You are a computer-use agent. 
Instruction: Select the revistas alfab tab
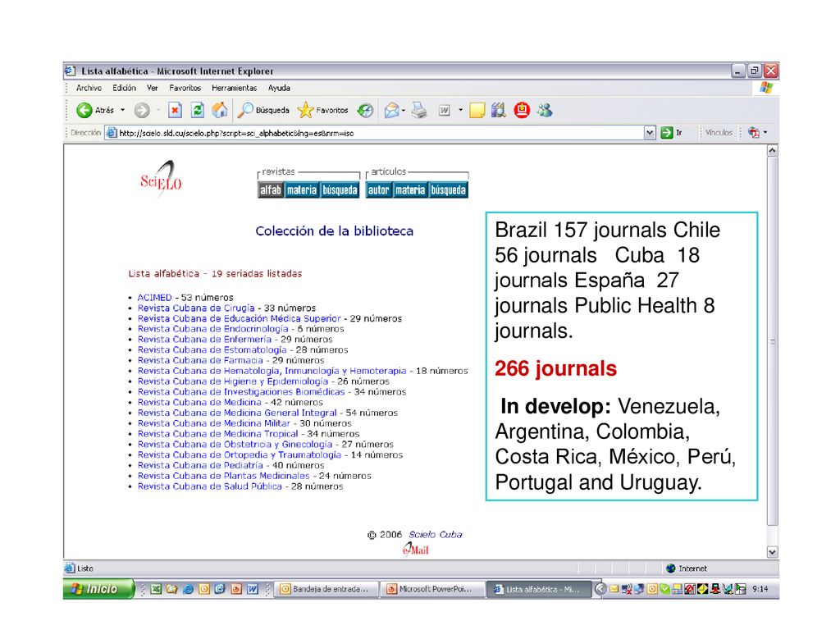[x=271, y=190]
